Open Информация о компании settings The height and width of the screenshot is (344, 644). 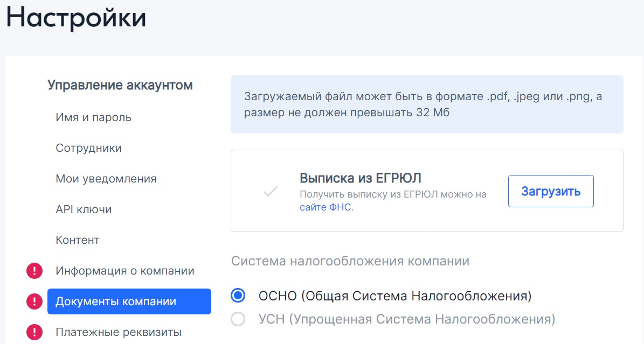click(125, 271)
